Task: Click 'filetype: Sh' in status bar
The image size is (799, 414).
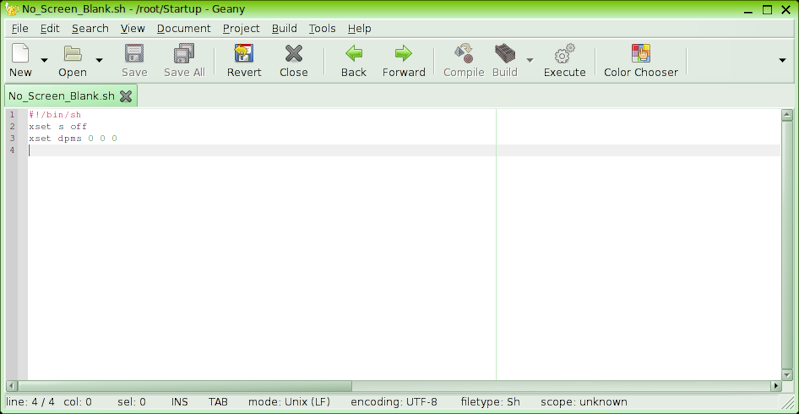Action: click(490, 402)
